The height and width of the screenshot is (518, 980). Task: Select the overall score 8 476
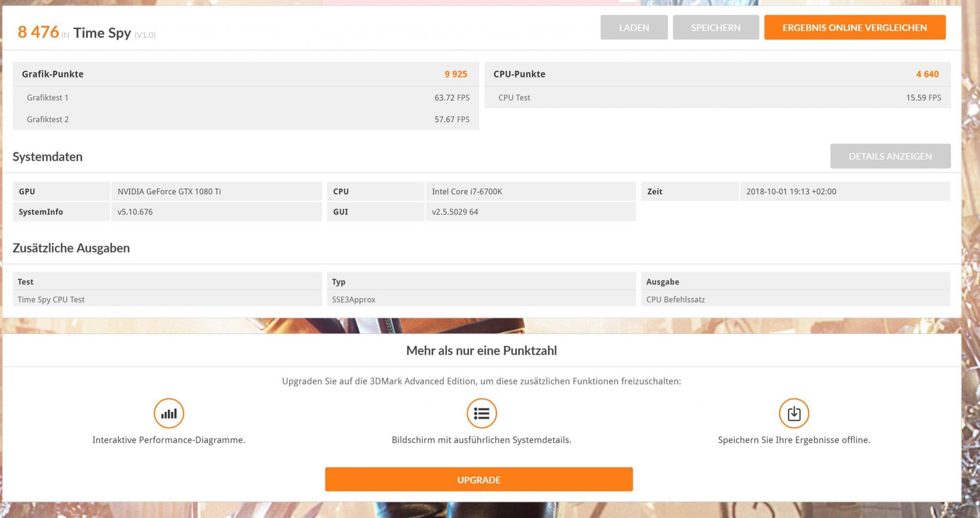38,32
